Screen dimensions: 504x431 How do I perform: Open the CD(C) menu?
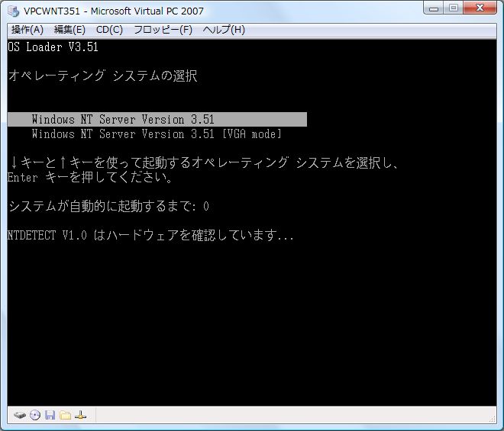point(109,30)
